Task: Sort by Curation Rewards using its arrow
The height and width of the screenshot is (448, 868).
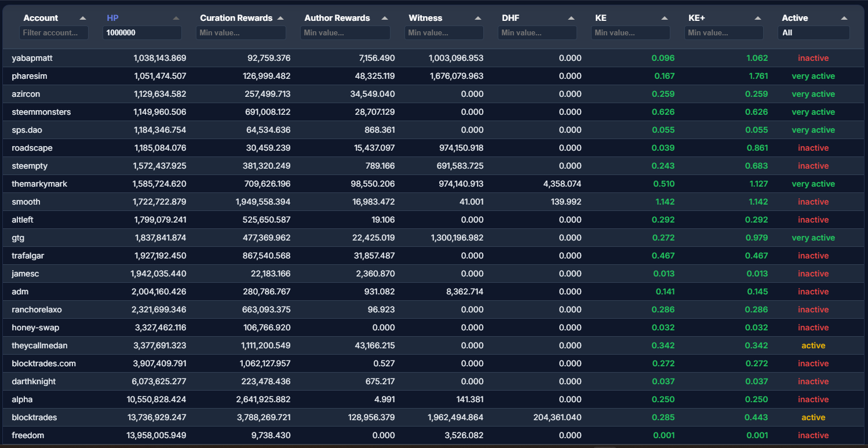Action: [280, 19]
